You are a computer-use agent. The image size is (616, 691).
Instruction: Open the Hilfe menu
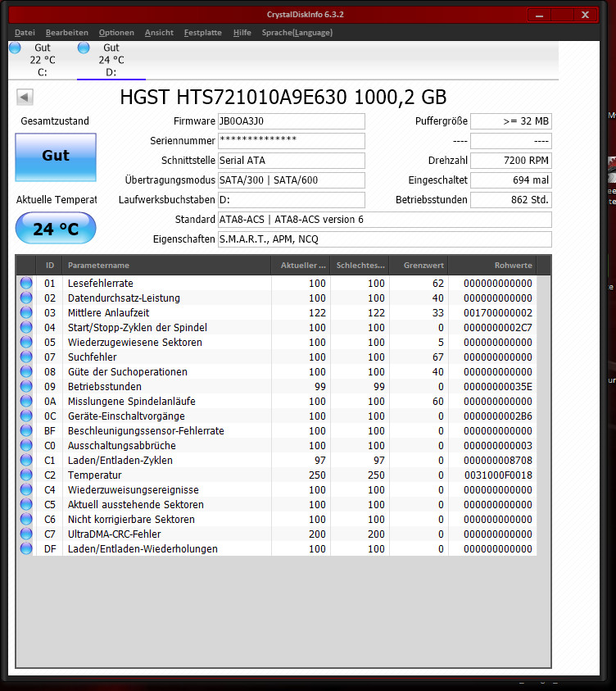coord(242,33)
